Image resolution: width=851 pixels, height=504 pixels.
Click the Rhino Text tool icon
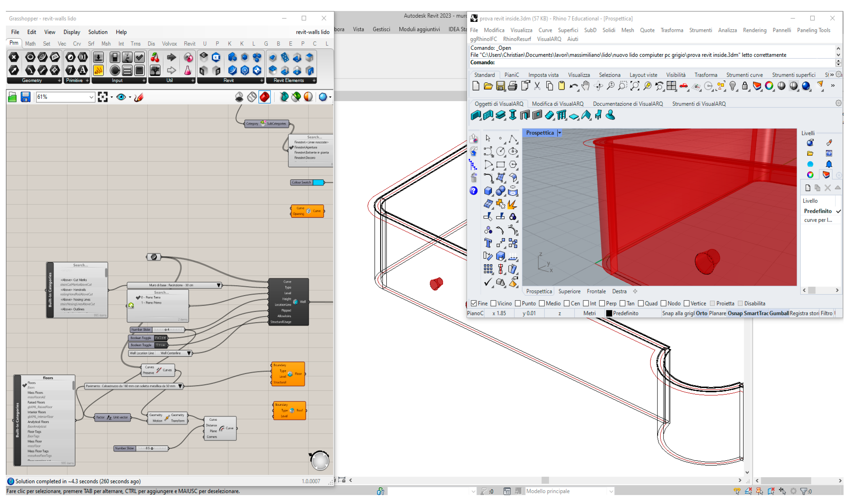(x=488, y=243)
